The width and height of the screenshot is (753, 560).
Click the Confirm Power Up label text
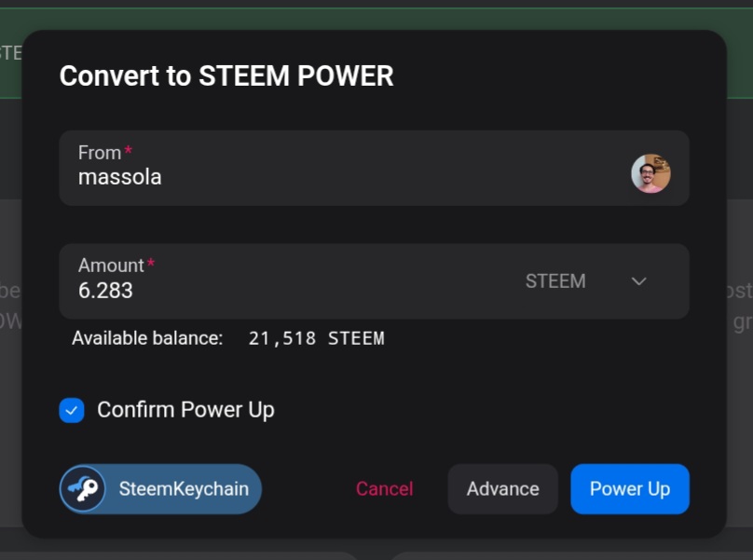[185, 410]
